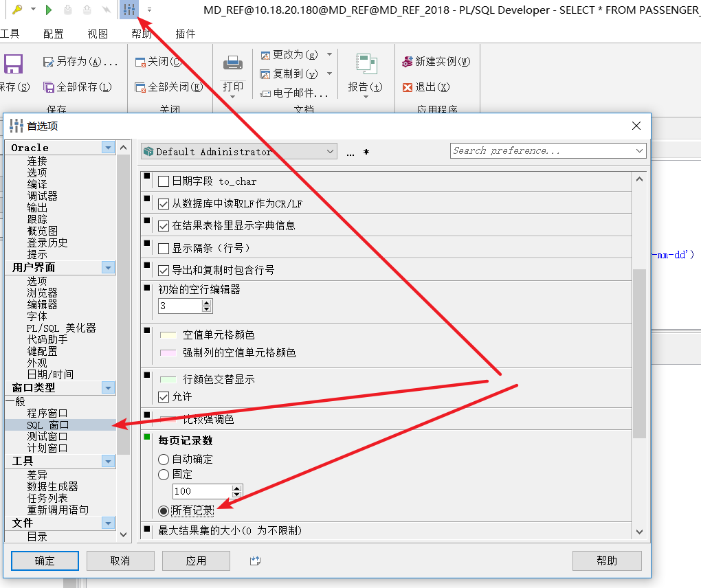The height and width of the screenshot is (588, 701).
Task: Click Close All (全部关闭) icon
Action: click(140, 87)
